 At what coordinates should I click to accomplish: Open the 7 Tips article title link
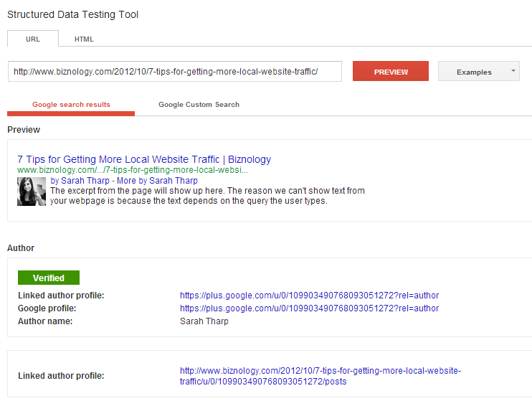coord(144,159)
